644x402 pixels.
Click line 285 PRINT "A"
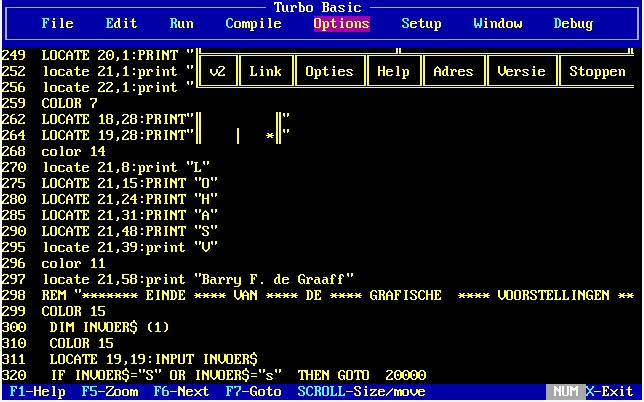coord(109,216)
